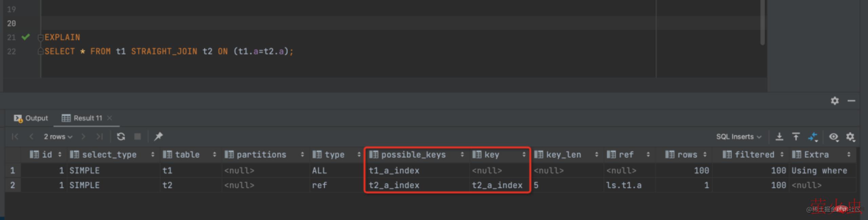Close the Result 11 tab
This screenshot has height=220, width=868.
click(109, 118)
